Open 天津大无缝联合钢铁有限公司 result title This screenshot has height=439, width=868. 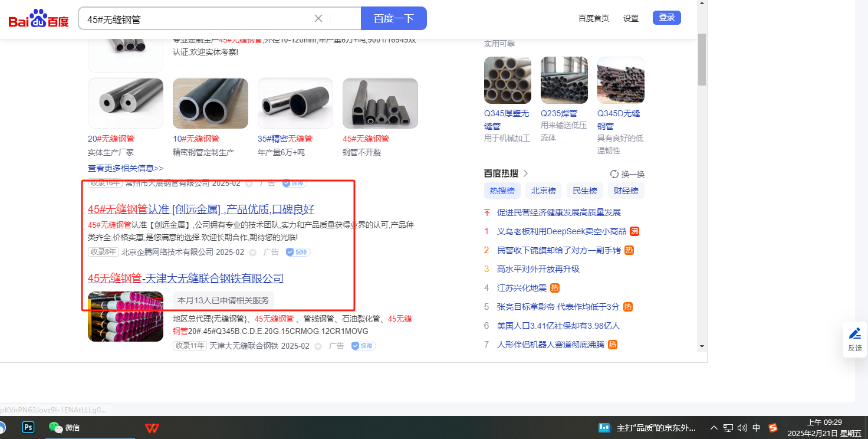[186, 278]
